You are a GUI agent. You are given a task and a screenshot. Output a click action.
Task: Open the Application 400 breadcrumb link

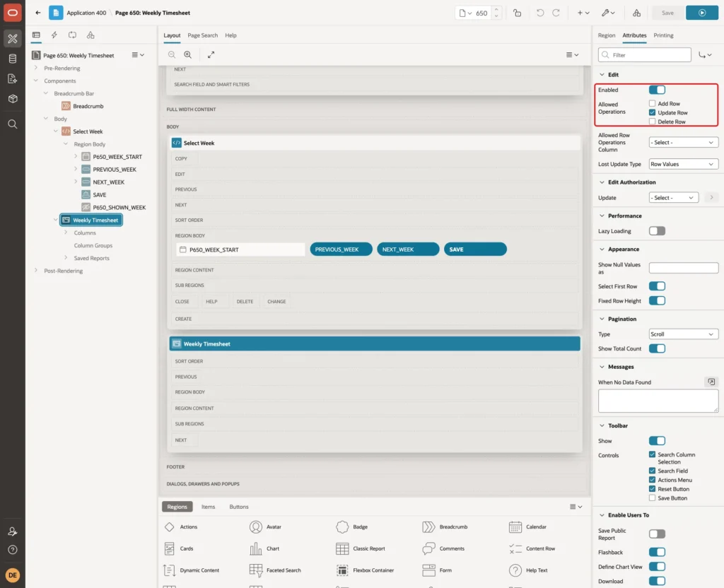coord(86,13)
